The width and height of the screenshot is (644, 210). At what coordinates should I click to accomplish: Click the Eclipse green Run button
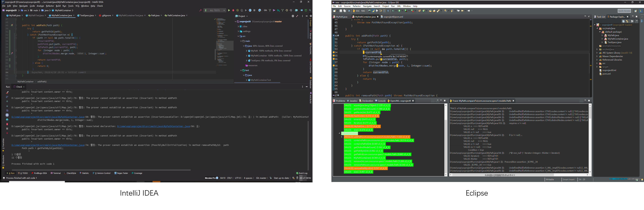coord(399,11)
